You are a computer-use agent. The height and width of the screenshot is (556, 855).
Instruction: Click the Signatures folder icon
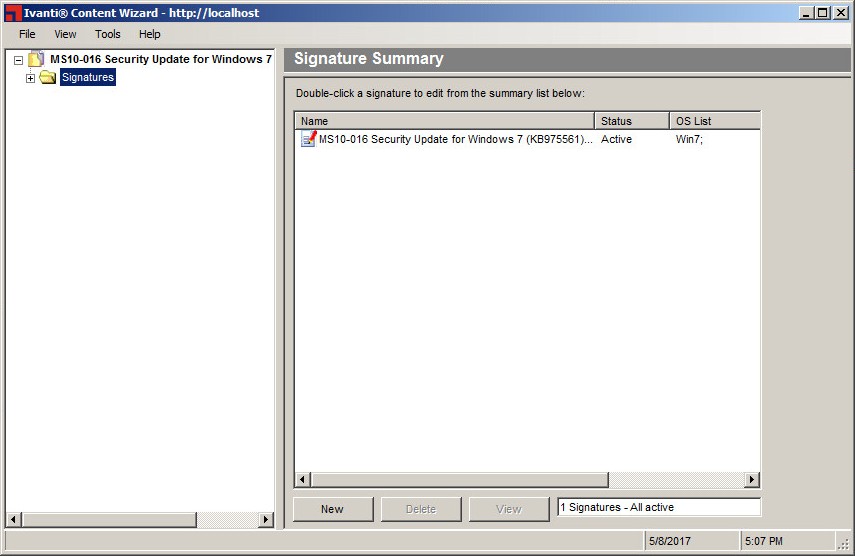[x=47, y=77]
